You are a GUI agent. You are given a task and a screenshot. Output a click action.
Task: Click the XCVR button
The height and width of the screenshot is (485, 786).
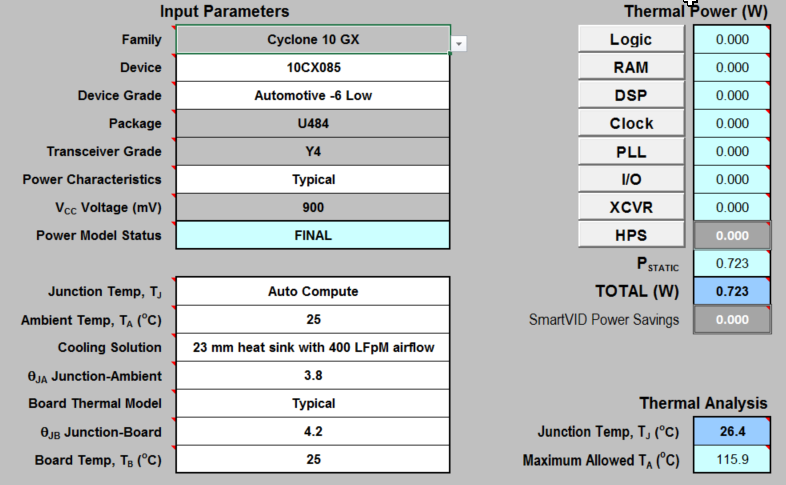coord(631,207)
